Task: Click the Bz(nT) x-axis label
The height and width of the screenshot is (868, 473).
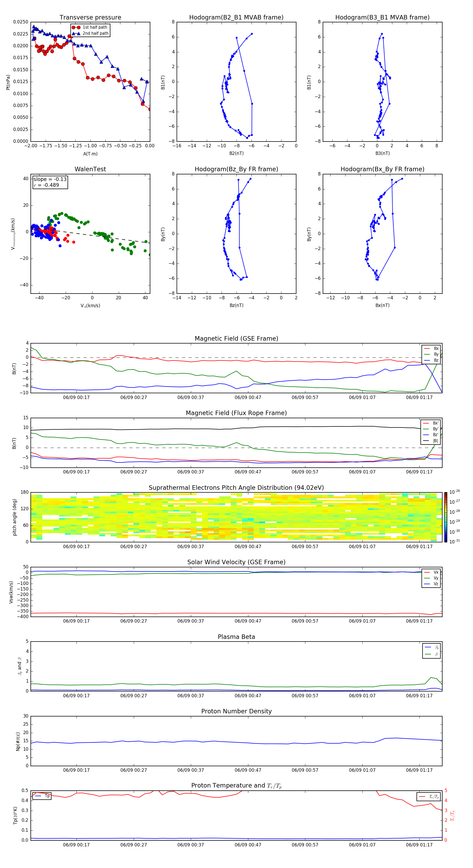Action: click(x=236, y=305)
